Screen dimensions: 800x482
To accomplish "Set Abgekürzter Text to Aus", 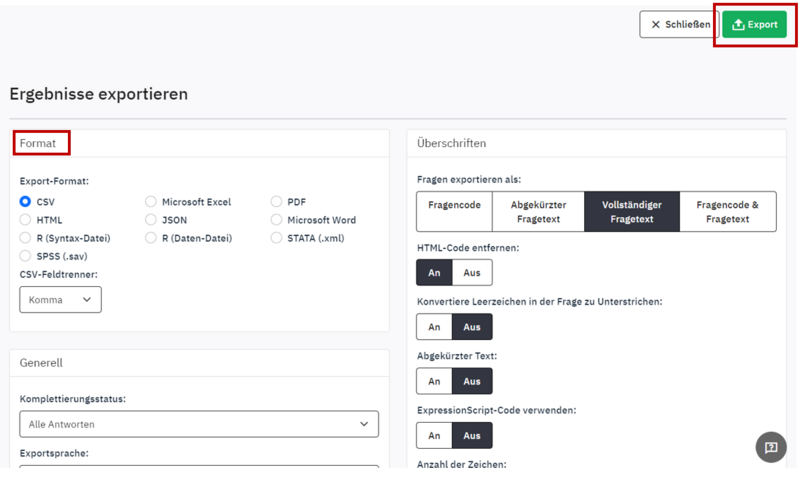I will click(x=472, y=381).
